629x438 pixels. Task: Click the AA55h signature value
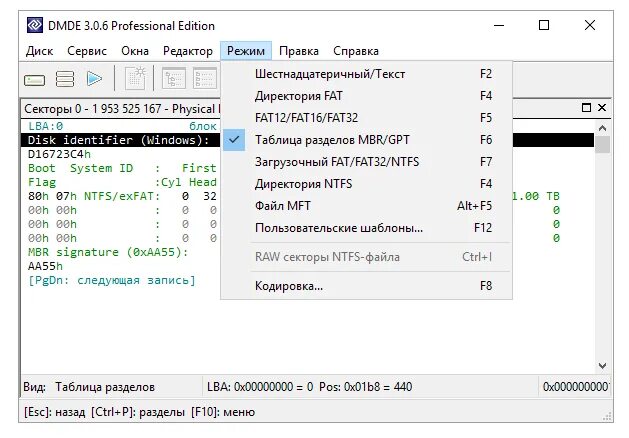(45, 266)
